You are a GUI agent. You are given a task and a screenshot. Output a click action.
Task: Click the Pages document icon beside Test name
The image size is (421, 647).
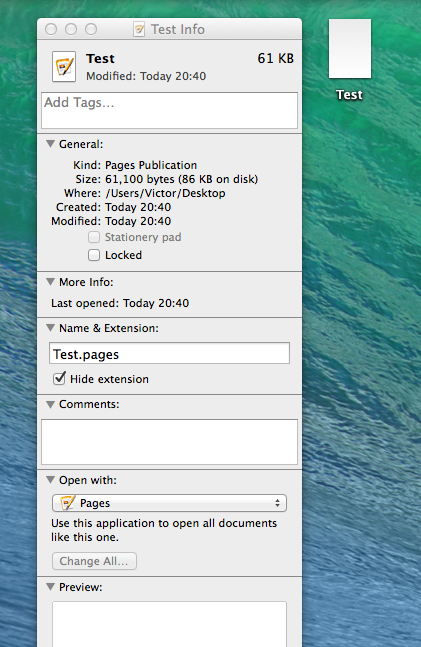(x=64, y=66)
